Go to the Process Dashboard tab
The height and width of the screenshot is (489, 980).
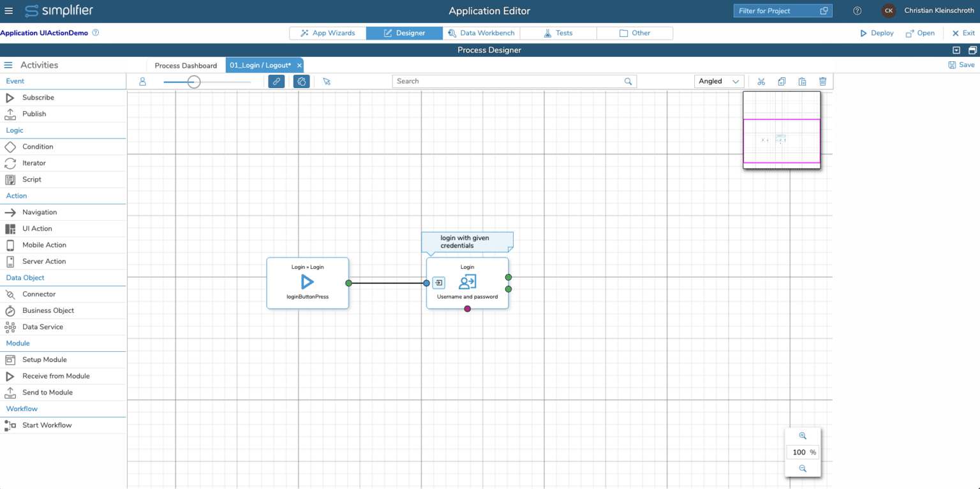[x=186, y=66]
